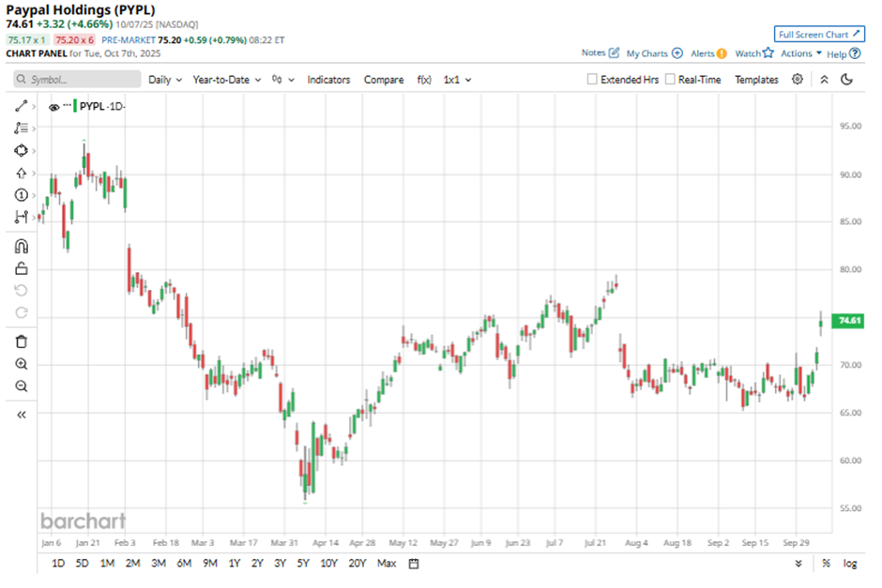
Task: Expand bottom panel double-chevron down
Action: click(798, 564)
